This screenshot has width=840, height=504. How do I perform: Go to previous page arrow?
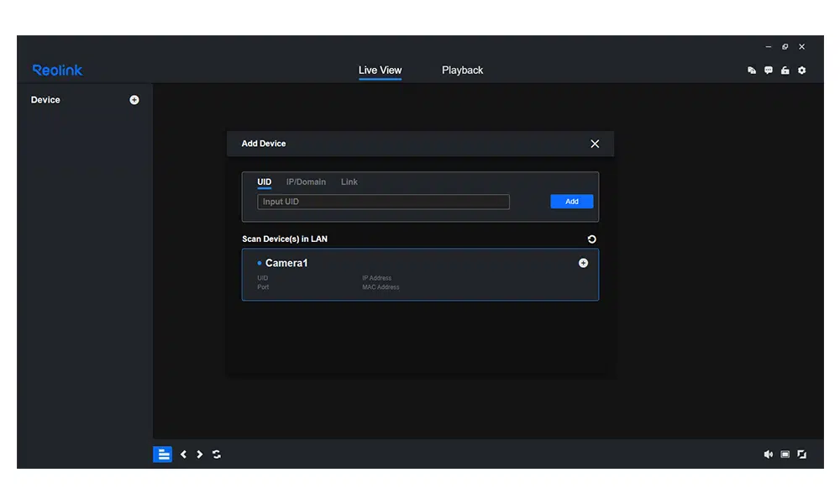click(183, 454)
